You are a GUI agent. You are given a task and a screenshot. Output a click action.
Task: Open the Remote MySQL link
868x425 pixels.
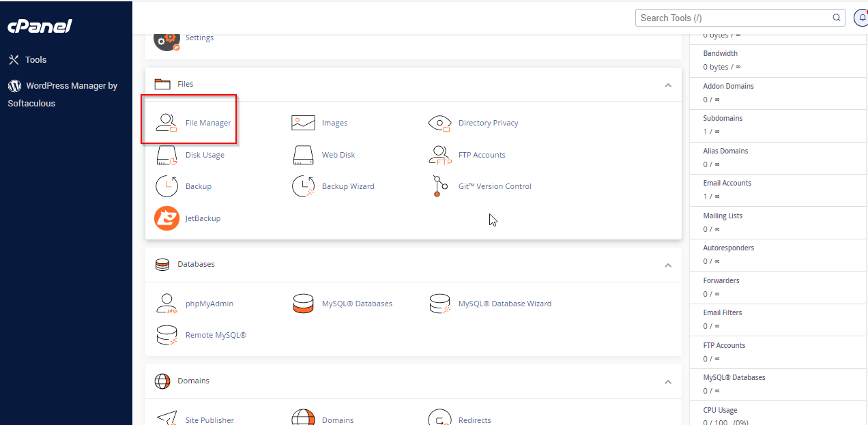click(x=215, y=335)
